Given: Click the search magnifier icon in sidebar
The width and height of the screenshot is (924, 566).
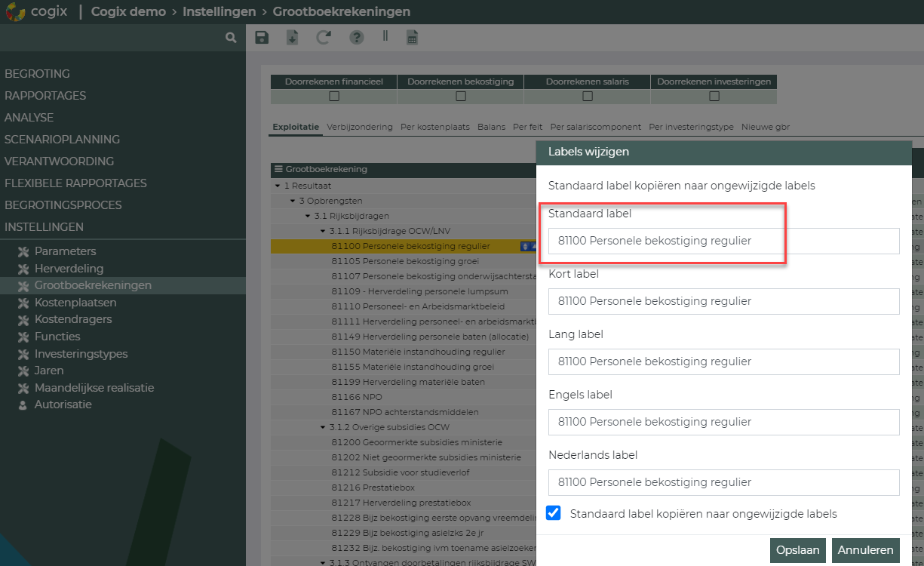Looking at the screenshot, I should [x=231, y=37].
